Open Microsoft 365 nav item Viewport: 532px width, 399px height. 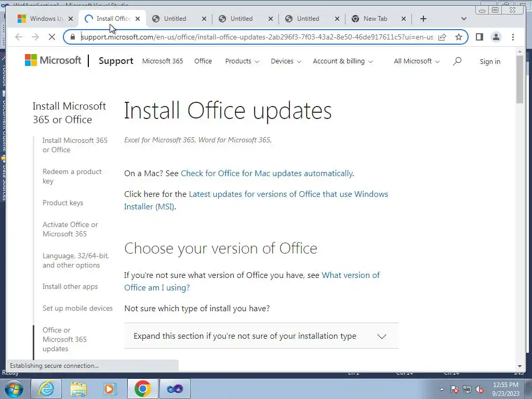[163, 61]
